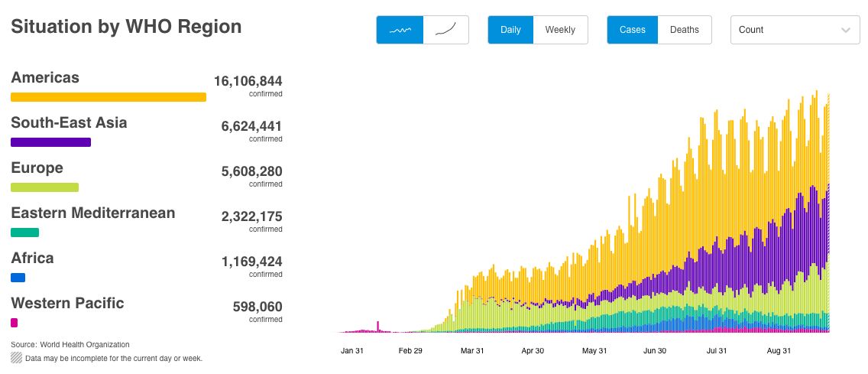Click the light green Europe bar

pos(45,187)
